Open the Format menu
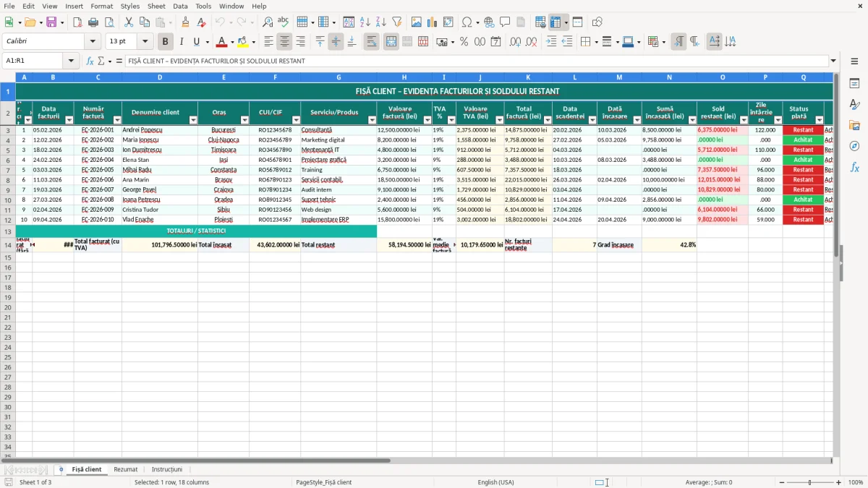The height and width of the screenshot is (488, 868). 101,6
